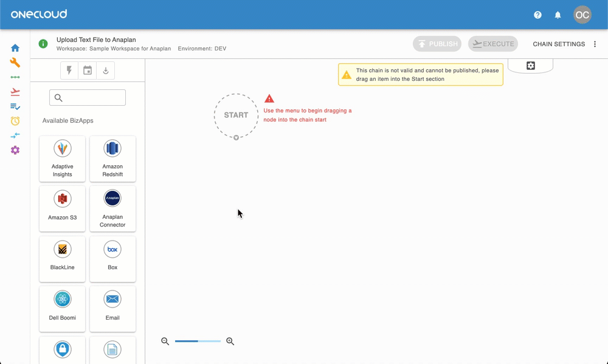This screenshot has height=364, width=608.
Task: Select the lightning bolt tab in BizApps panel
Action: coord(69,70)
